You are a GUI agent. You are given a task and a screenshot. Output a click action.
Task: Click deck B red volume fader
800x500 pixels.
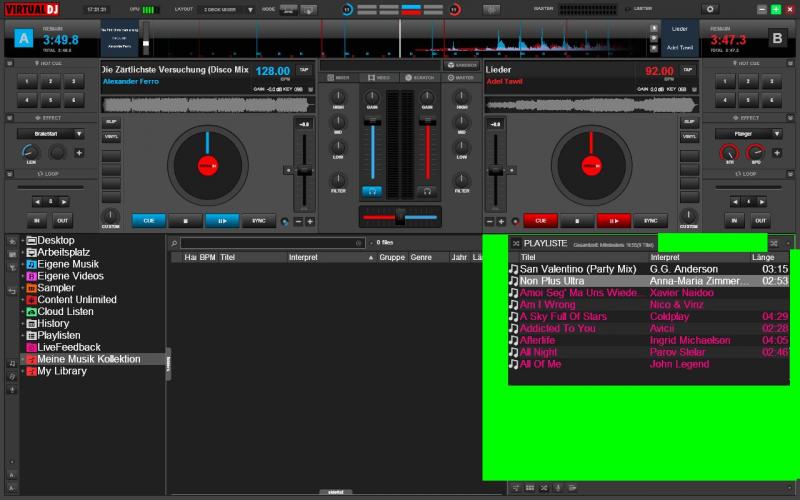pyautogui.click(x=427, y=121)
